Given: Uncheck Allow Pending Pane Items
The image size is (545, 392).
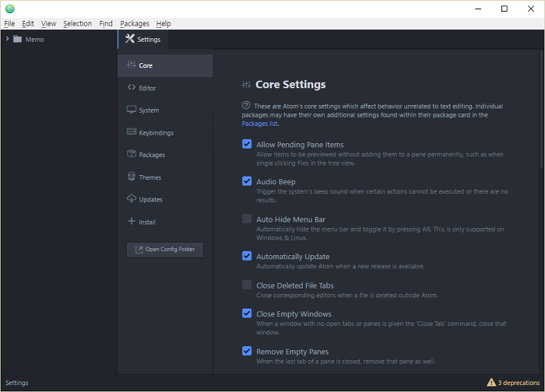Looking at the screenshot, I should pyautogui.click(x=247, y=144).
